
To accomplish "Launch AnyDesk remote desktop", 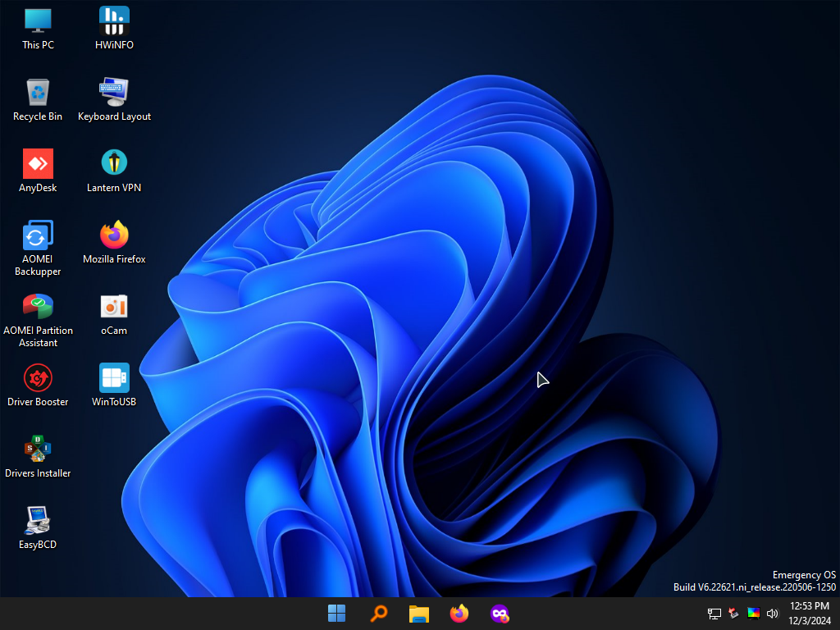I will (x=38, y=162).
